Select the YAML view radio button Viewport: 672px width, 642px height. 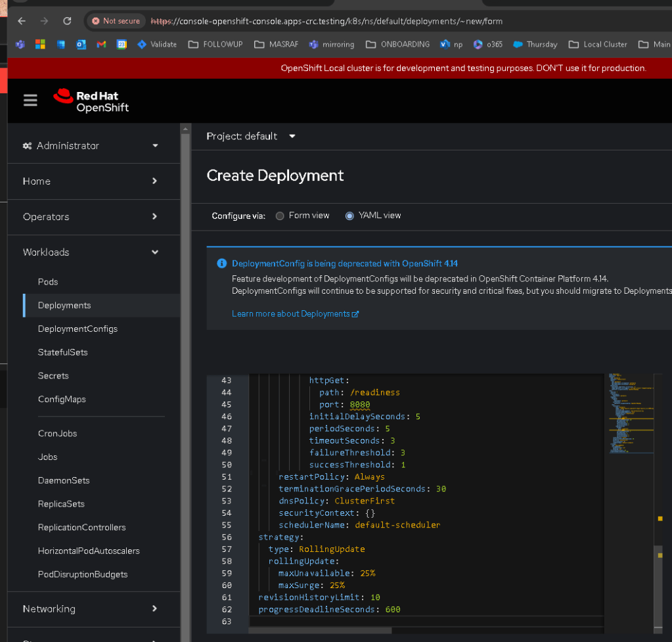349,216
